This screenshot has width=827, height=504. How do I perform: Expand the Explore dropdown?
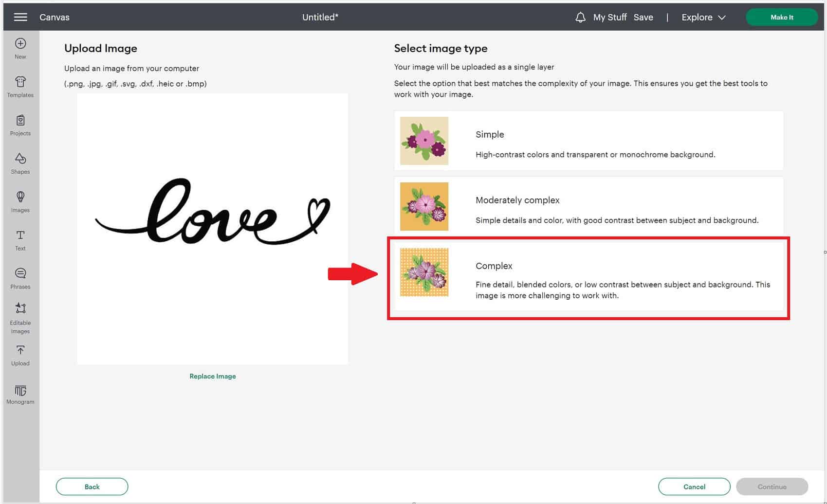pos(702,17)
